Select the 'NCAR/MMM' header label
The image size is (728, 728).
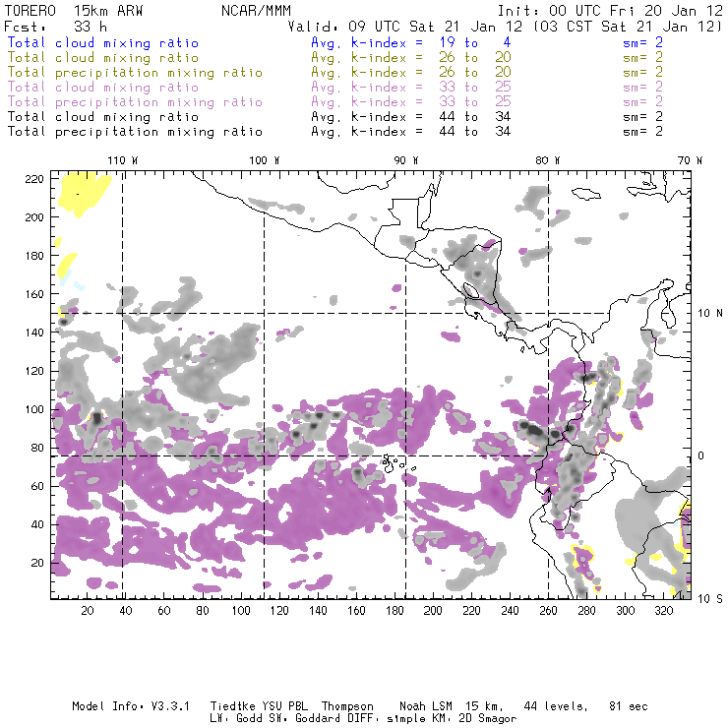[256, 11]
